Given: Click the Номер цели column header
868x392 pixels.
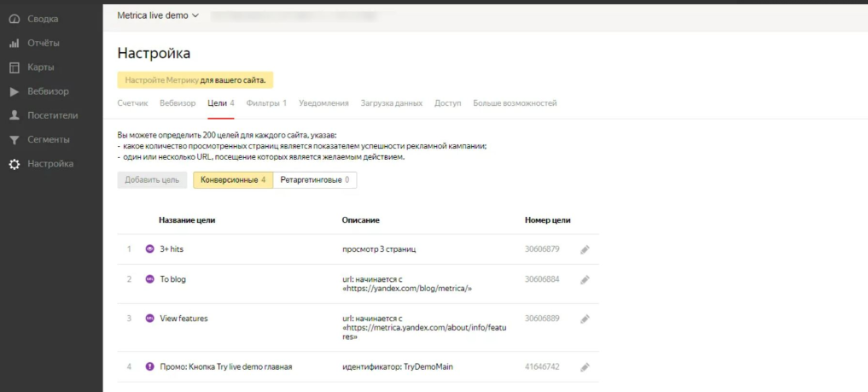Looking at the screenshot, I should click(x=547, y=220).
